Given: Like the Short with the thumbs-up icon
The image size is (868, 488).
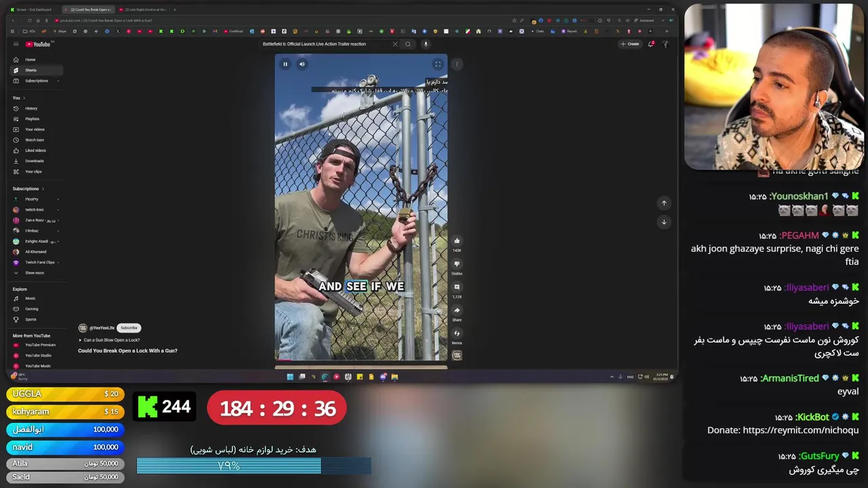Looking at the screenshot, I should coord(457,241).
